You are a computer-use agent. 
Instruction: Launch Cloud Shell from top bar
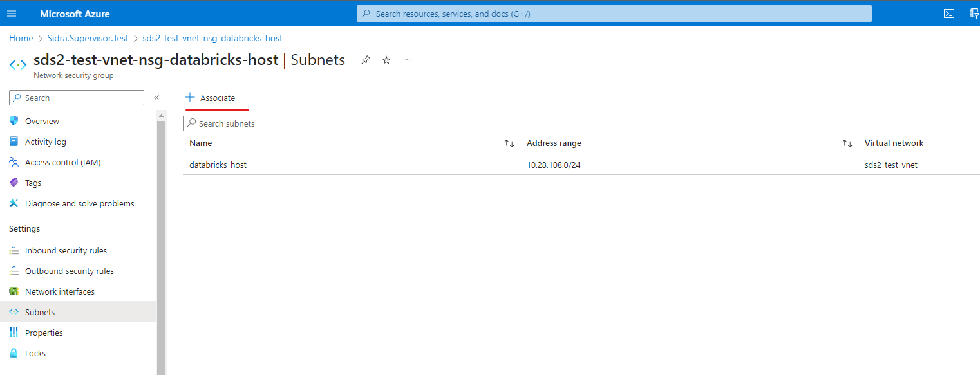(948, 14)
